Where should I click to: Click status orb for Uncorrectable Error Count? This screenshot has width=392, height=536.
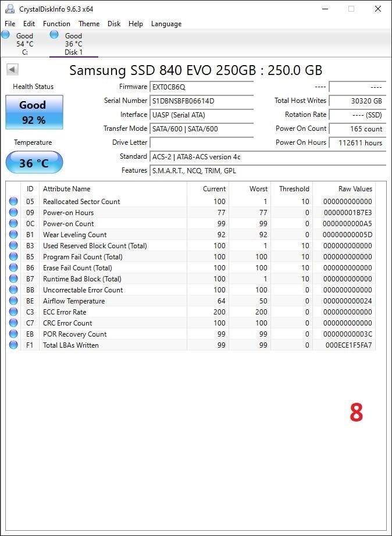point(13,290)
